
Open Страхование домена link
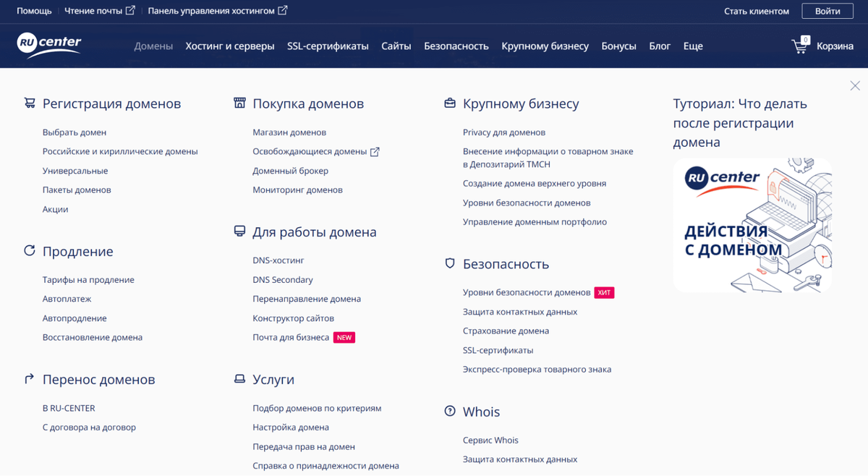click(506, 331)
